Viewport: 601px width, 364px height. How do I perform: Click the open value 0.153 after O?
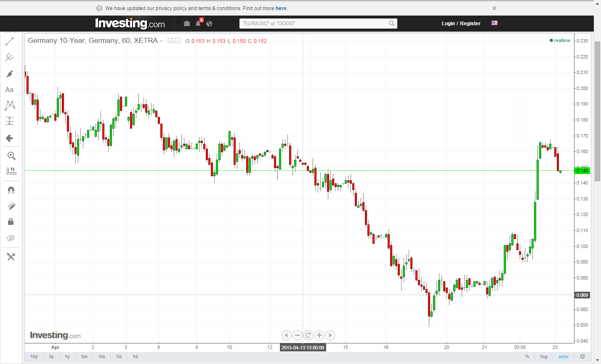198,41
